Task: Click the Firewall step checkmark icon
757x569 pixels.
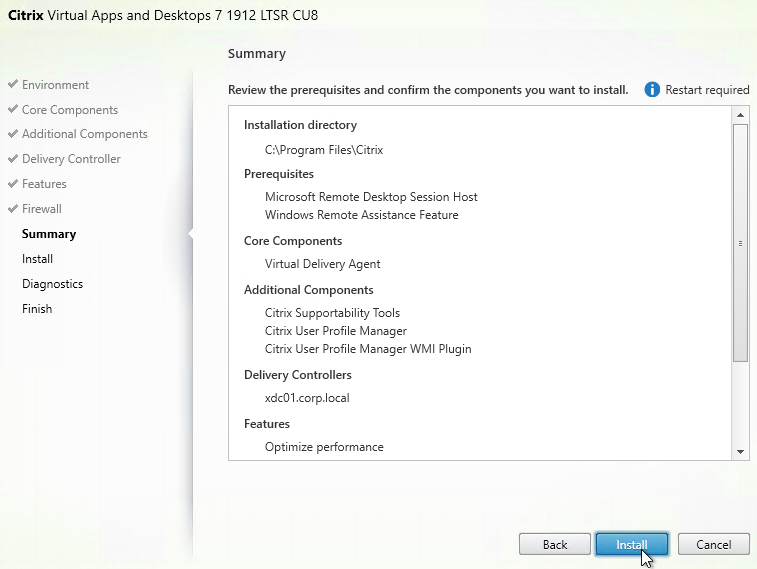Action: tap(13, 208)
